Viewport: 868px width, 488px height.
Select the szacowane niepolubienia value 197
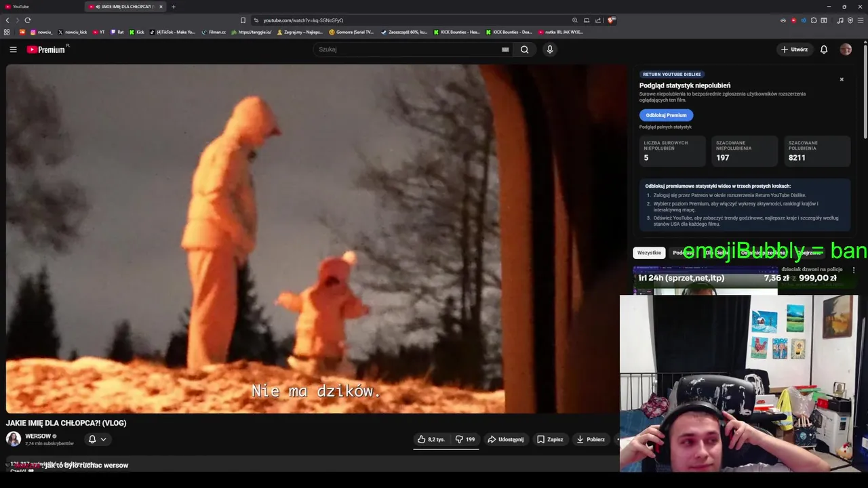tap(723, 157)
